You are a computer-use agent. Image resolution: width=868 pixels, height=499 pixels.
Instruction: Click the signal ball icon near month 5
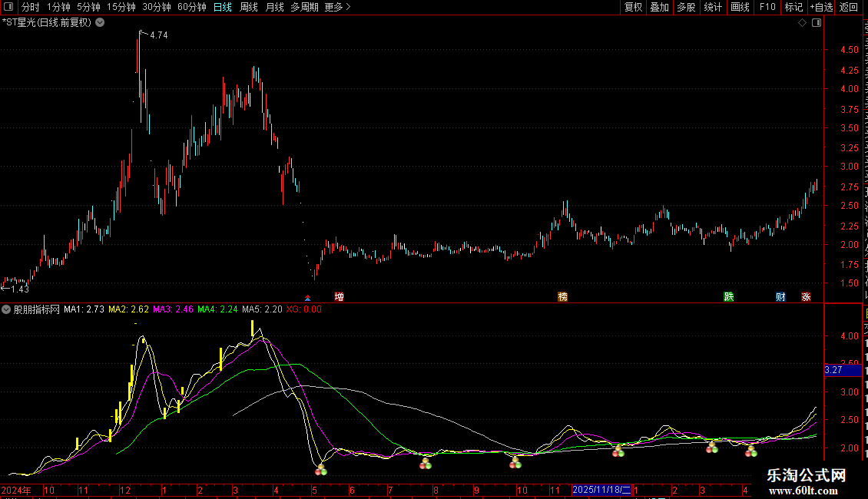click(321, 470)
